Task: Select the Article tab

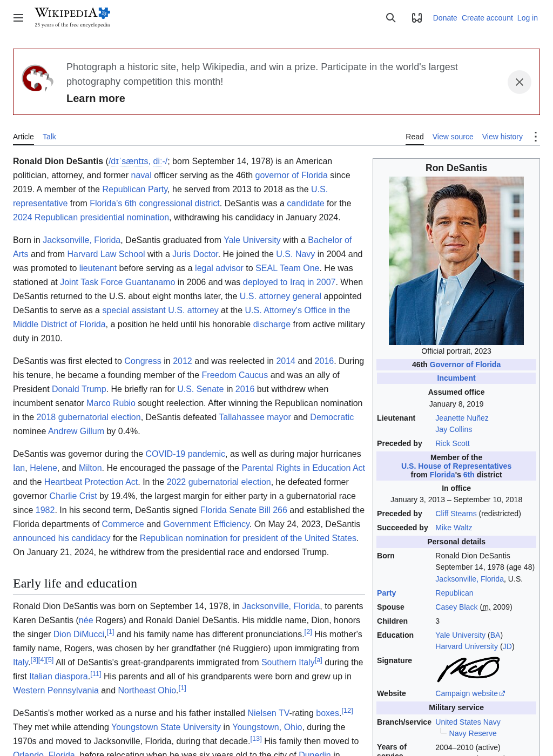Action: pyautogui.click(x=23, y=137)
